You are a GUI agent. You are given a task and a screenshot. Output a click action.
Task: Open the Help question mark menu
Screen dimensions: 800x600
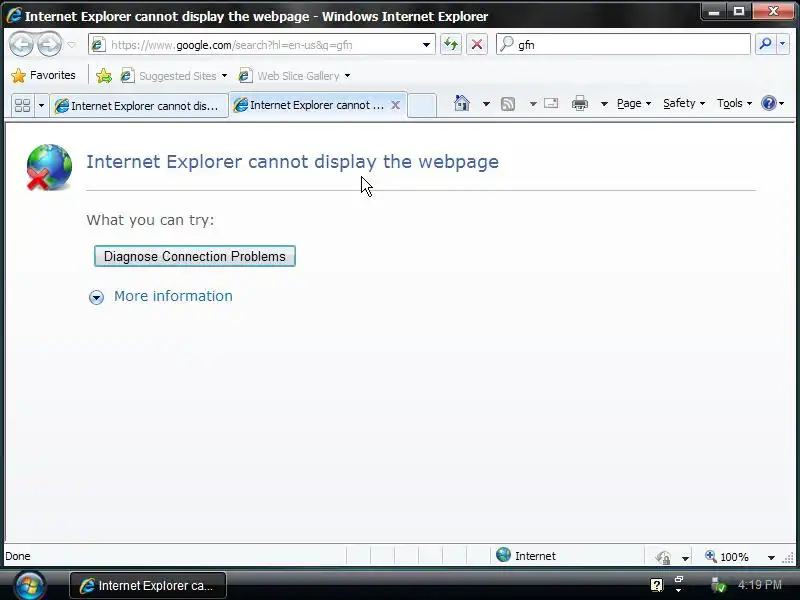click(x=772, y=104)
